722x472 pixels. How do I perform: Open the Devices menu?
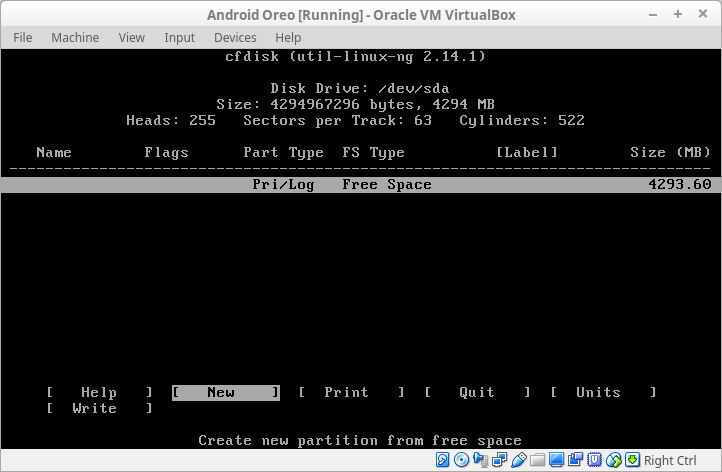(235, 37)
